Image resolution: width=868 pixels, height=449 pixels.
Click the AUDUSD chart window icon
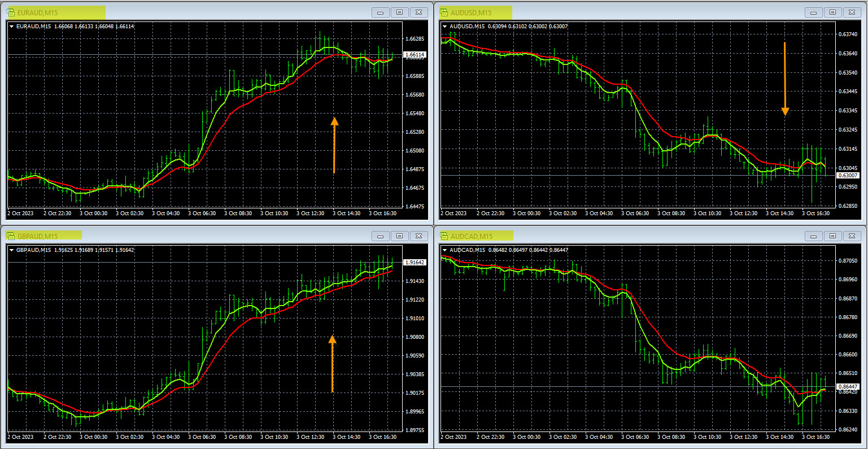(444, 12)
